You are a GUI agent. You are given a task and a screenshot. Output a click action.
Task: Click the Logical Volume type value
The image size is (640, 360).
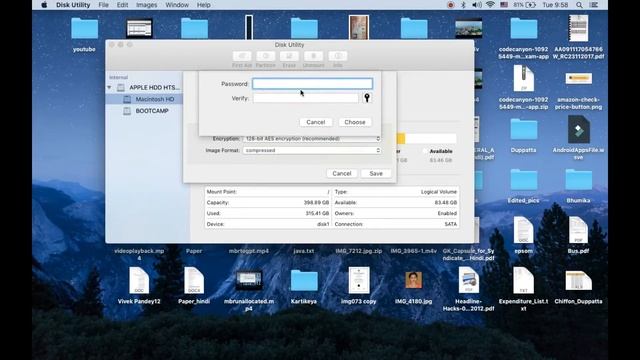[439, 192]
